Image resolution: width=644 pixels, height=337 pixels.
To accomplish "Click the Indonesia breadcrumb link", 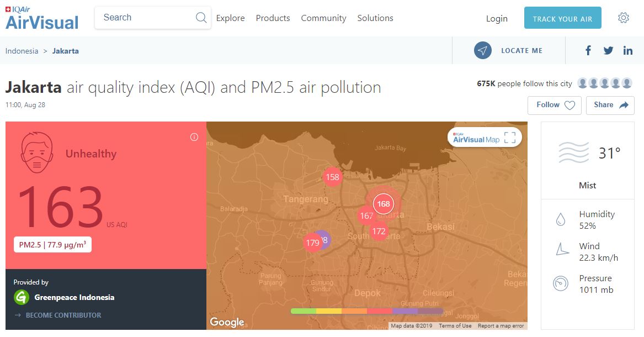I will pos(22,51).
